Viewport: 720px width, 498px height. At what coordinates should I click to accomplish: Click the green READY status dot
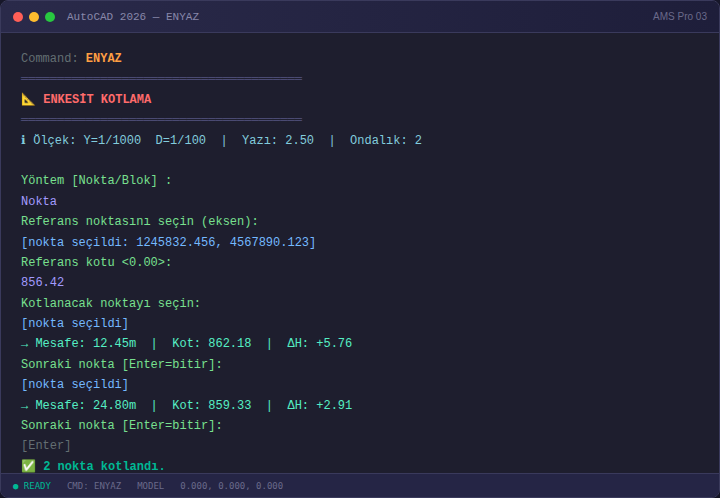tap(16, 486)
